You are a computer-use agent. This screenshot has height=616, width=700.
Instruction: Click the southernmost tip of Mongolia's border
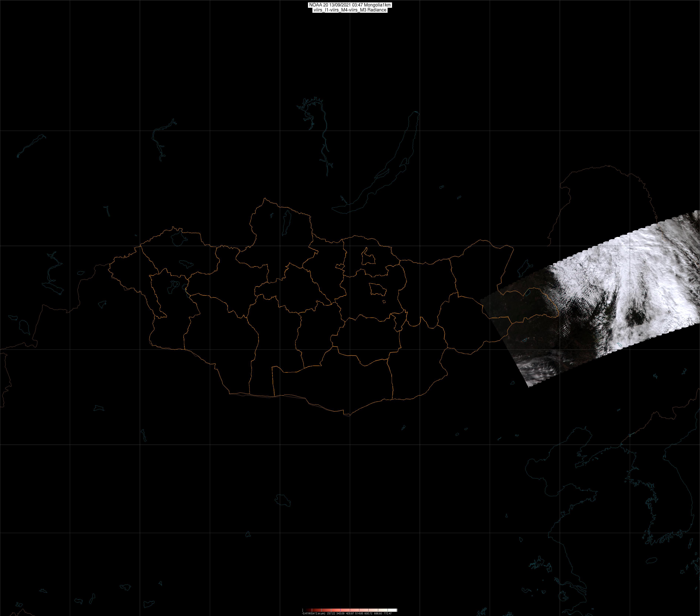tap(349, 416)
